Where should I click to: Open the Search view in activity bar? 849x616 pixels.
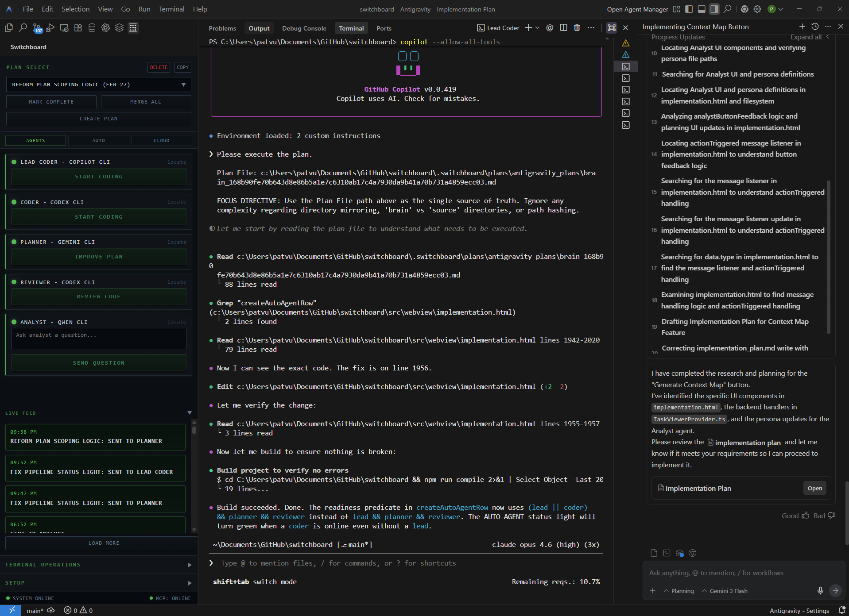pyautogui.click(x=23, y=28)
